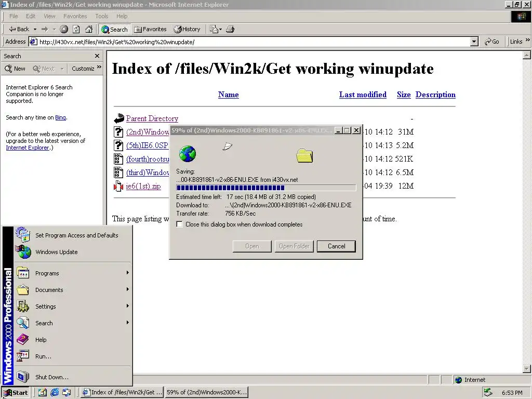Click the Go button next to address bar

[x=492, y=42]
